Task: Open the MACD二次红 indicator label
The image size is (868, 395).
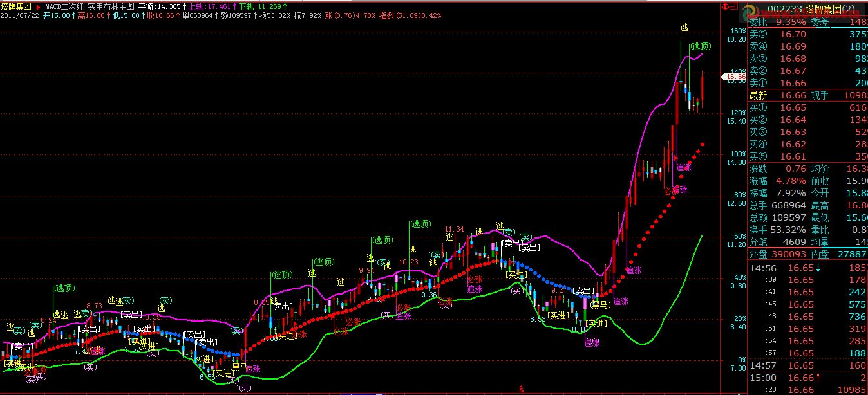Action: 65,6
